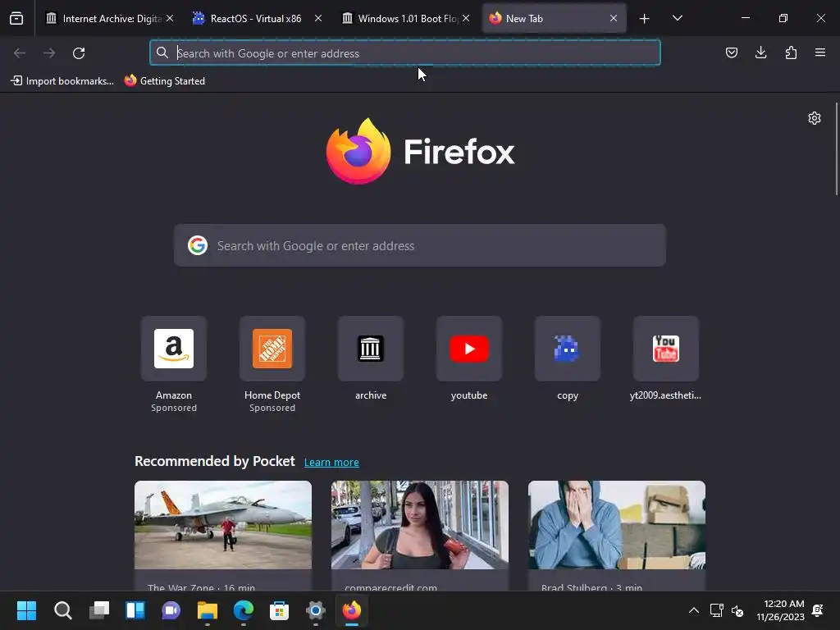Open Microsoft Edge from the taskbar
Screen dimensions: 840x630
243,610
